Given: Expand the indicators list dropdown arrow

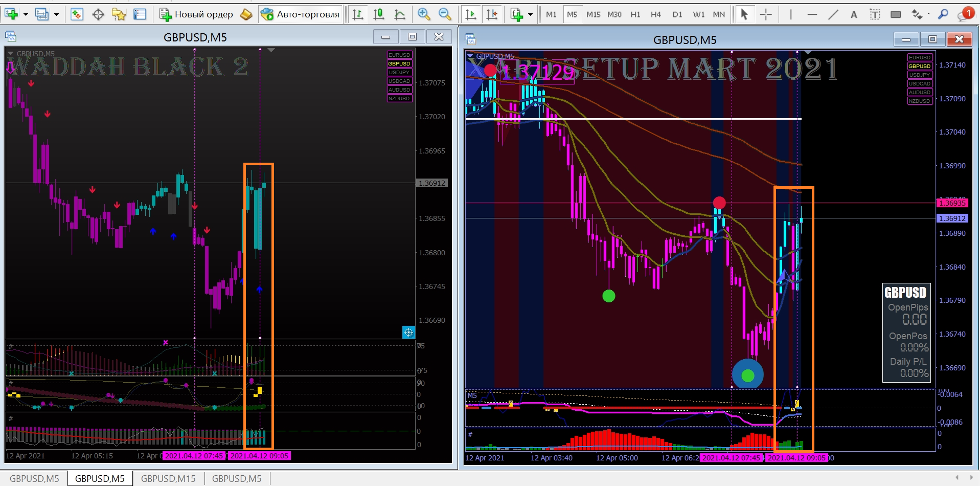Looking at the screenshot, I should (530, 14).
